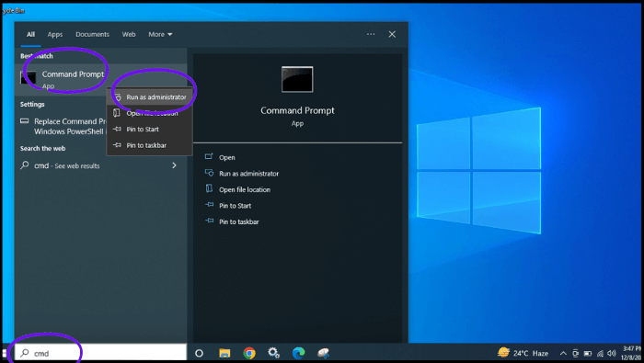The width and height of the screenshot is (644, 363).
Task: Click the battery icon in system tray
Action: coord(588,353)
